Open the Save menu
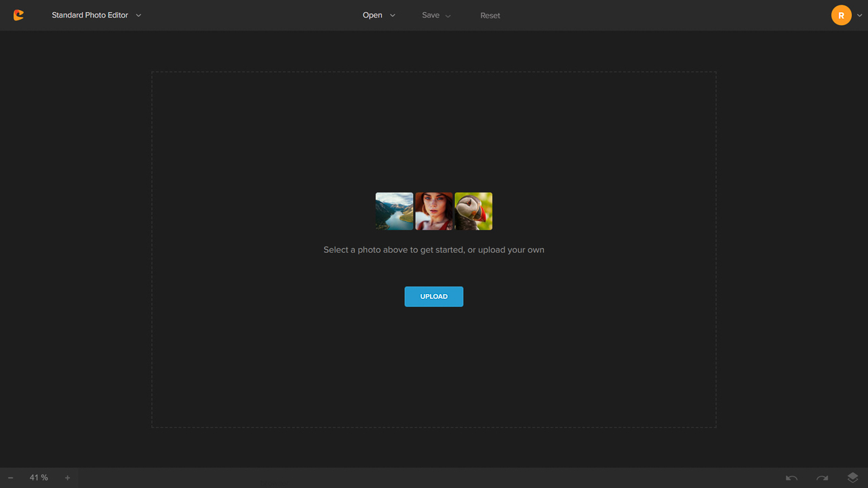Viewport: 868px width, 488px height. click(x=431, y=15)
